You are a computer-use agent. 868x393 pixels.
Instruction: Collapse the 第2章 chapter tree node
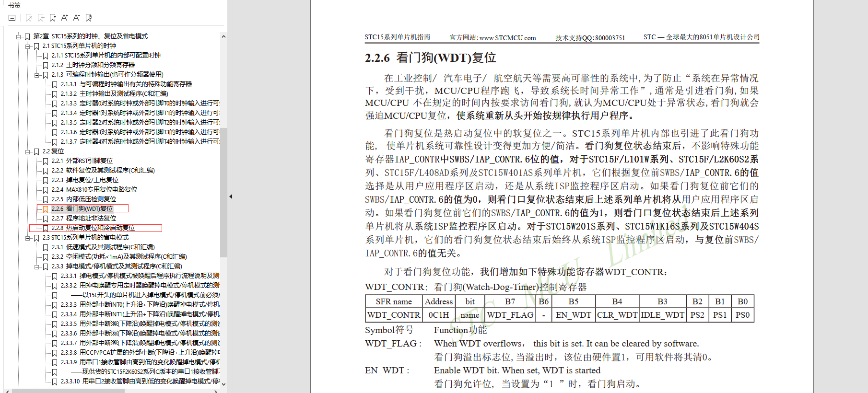(x=19, y=36)
